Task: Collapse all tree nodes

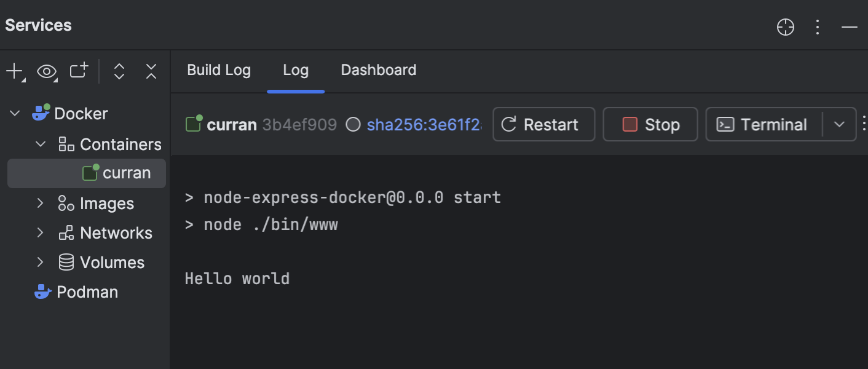Action: pyautogui.click(x=151, y=71)
